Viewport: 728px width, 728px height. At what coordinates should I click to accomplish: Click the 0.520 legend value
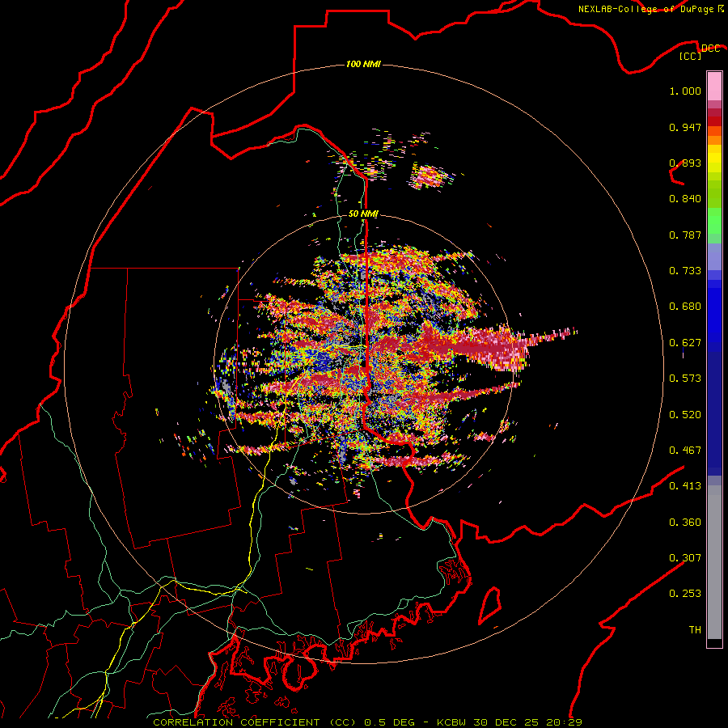pos(685,415)
